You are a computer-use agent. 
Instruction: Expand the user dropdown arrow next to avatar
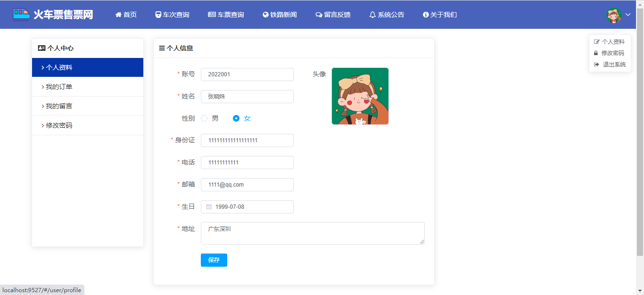[x=628, y=15]
